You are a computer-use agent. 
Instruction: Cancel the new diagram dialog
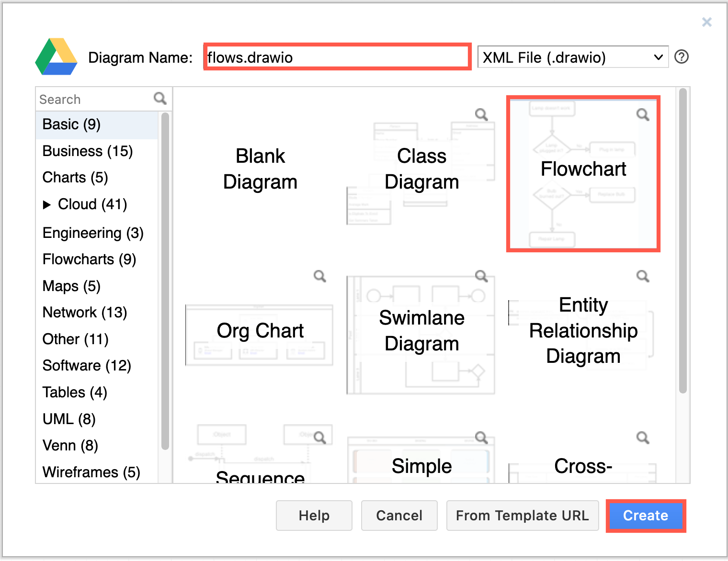point(399,516)
